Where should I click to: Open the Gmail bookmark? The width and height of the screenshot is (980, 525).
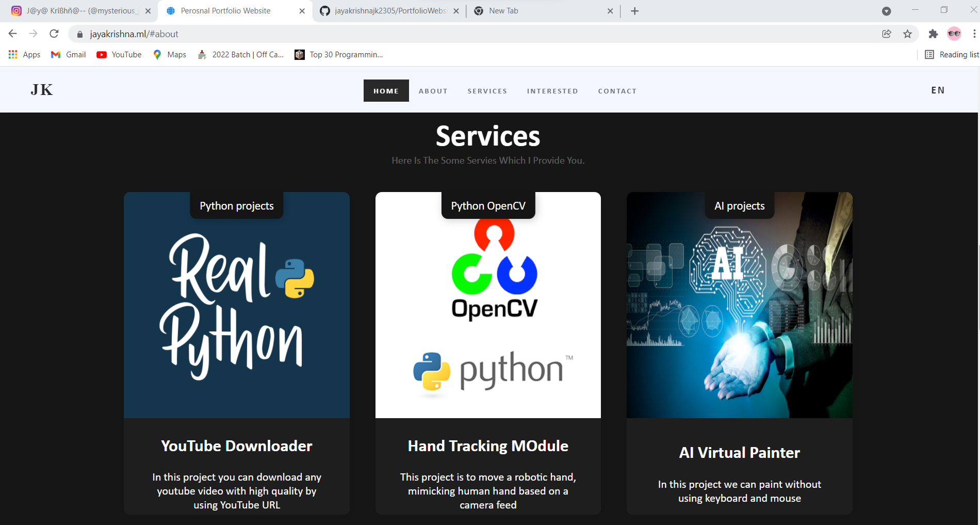coord(68,54)
